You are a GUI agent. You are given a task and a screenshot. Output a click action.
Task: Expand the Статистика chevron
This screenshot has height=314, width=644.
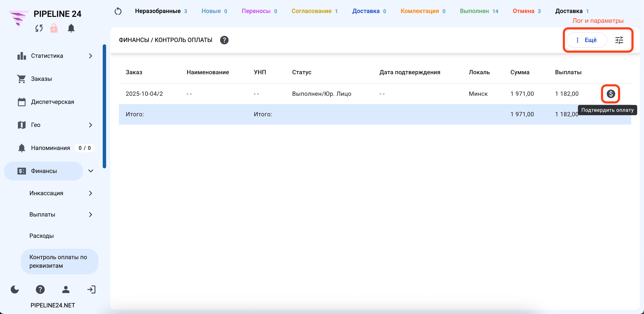[91, 56]
